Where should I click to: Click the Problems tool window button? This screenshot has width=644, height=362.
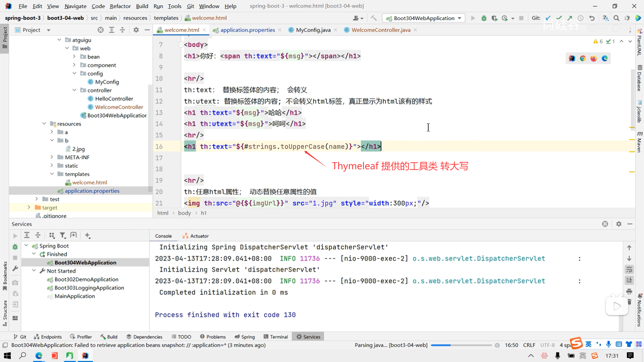[x=213, y=337]
